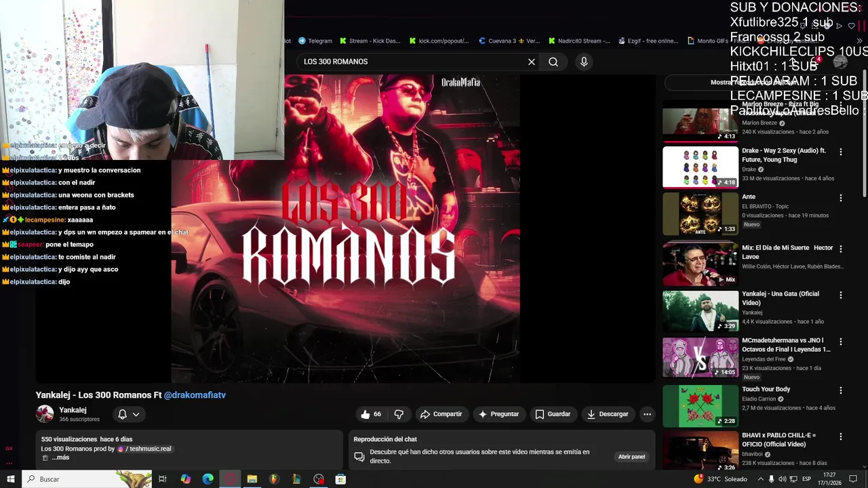This screenshot has height=488, width=868.
Task: Open options menu for Yankalej Una Gata
Action: coord(841,295)
